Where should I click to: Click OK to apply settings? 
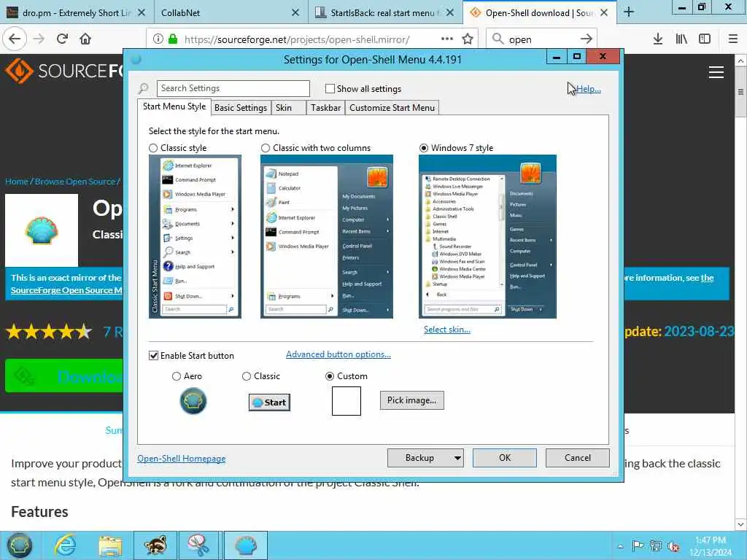[x=505, y=458]
